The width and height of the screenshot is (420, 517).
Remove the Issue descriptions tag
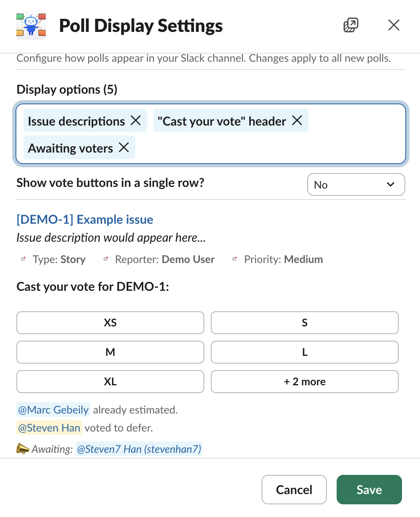point(136,121)
